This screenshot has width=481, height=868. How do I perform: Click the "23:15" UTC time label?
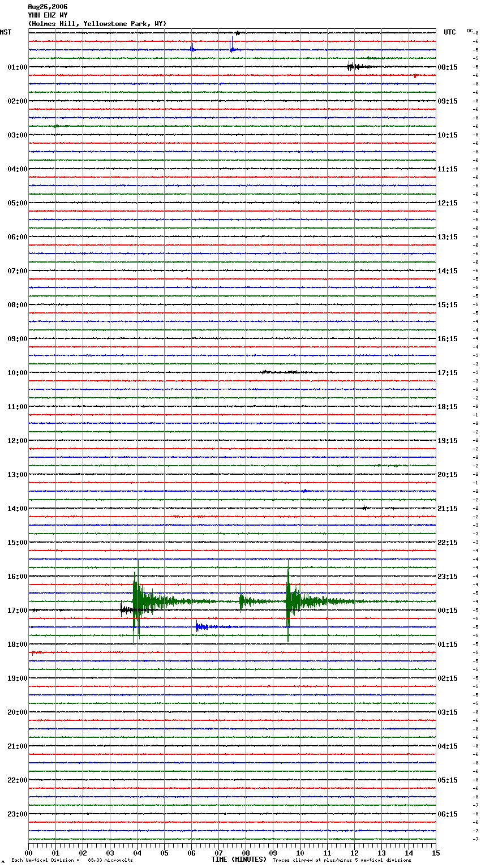[x=448, y=577]
